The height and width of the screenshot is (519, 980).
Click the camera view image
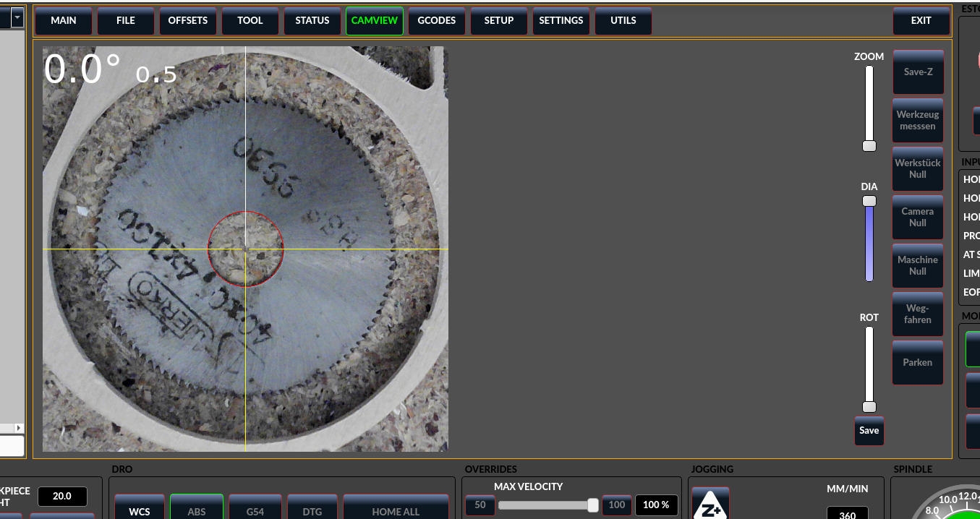tap(245, 249)
